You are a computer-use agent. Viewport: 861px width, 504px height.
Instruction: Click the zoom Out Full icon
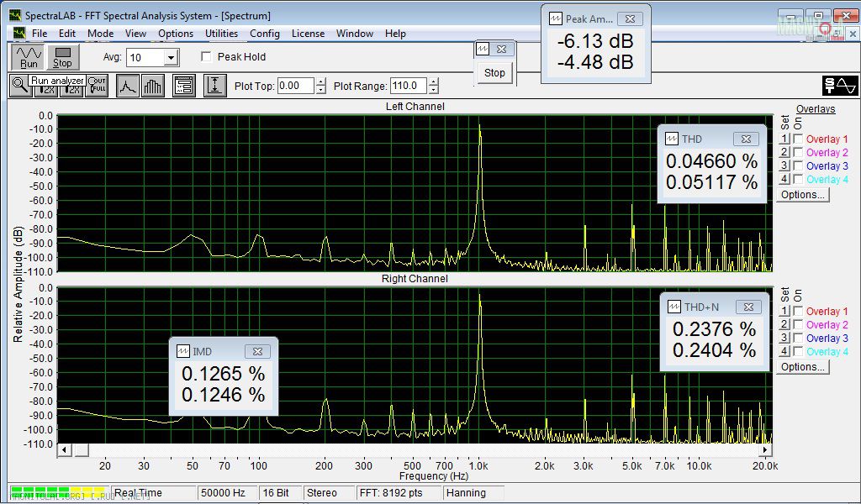(97, 86)
